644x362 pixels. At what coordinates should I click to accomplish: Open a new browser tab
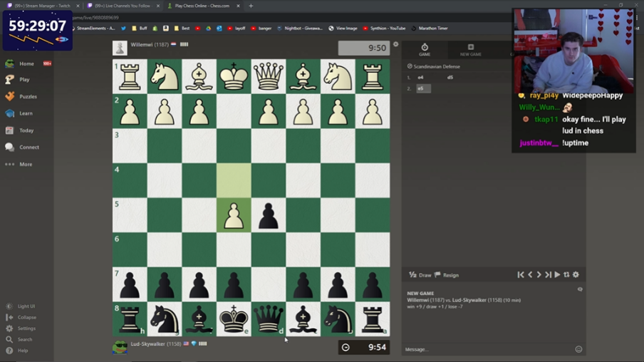click(251, 6)
